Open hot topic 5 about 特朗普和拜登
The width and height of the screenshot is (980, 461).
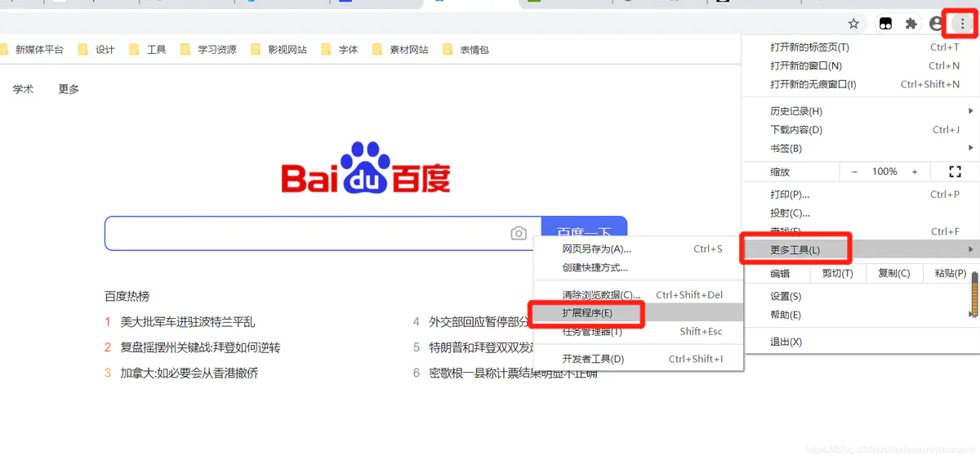point(481,347)
